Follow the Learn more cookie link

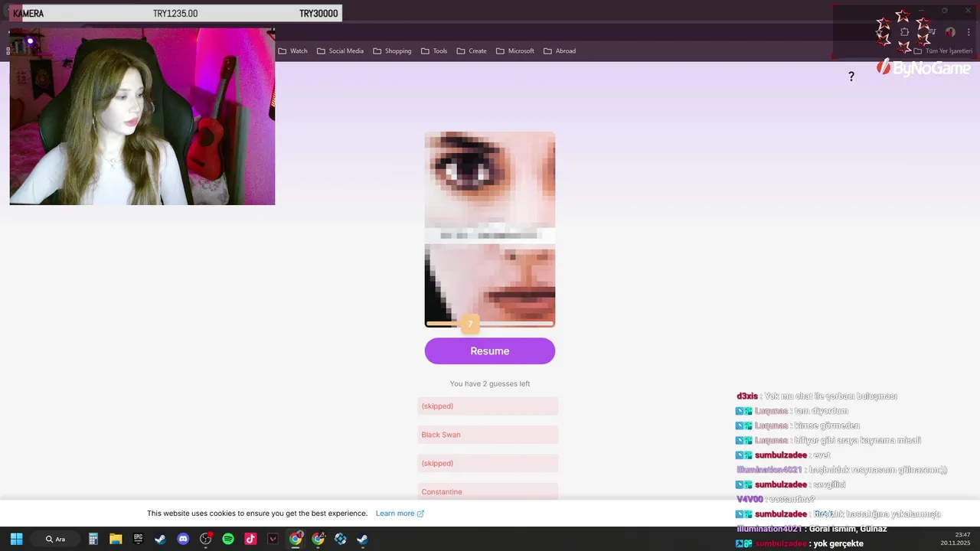(400, 514)
